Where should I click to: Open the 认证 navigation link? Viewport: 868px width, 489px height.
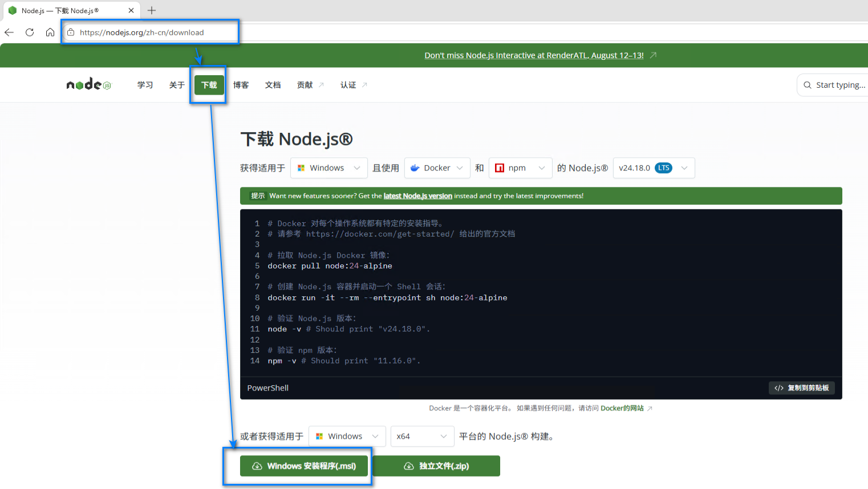click(x=354, y=85)
